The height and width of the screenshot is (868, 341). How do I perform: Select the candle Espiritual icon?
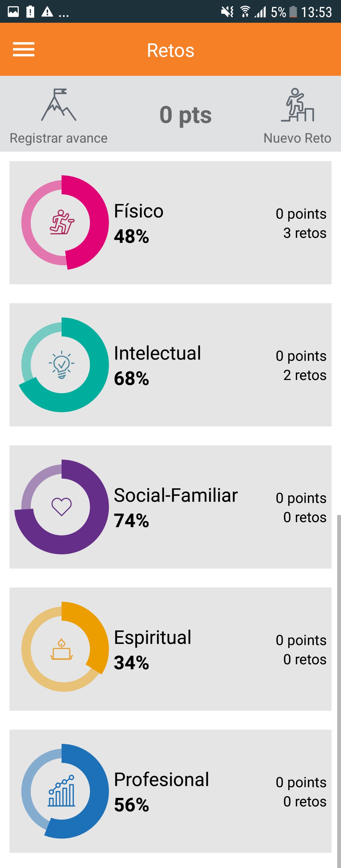point(62,649)
